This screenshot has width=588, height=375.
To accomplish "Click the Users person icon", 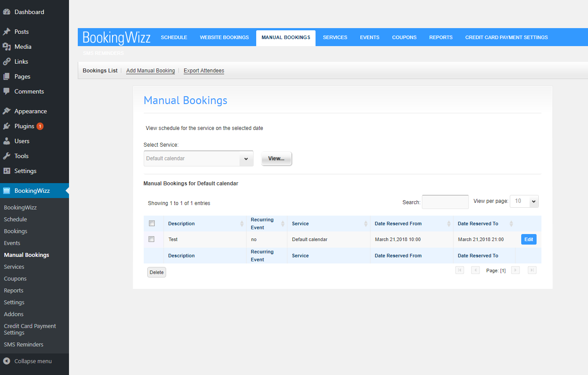I will click(7, 141).
